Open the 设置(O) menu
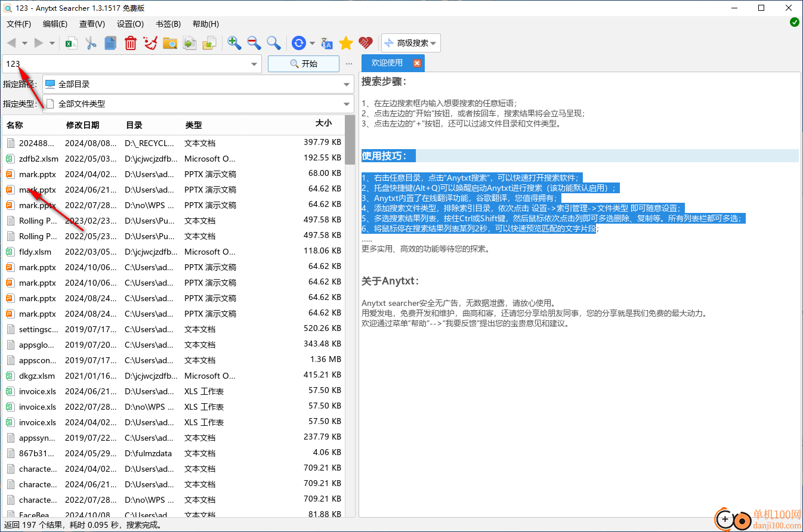This screenshot has width=803, height=532. (x=130, y=24)
